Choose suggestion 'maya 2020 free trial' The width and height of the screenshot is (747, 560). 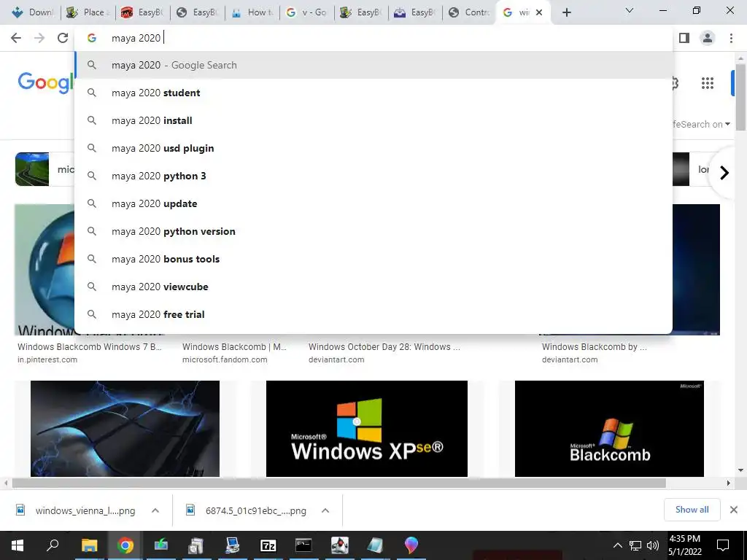click(373, 314)
